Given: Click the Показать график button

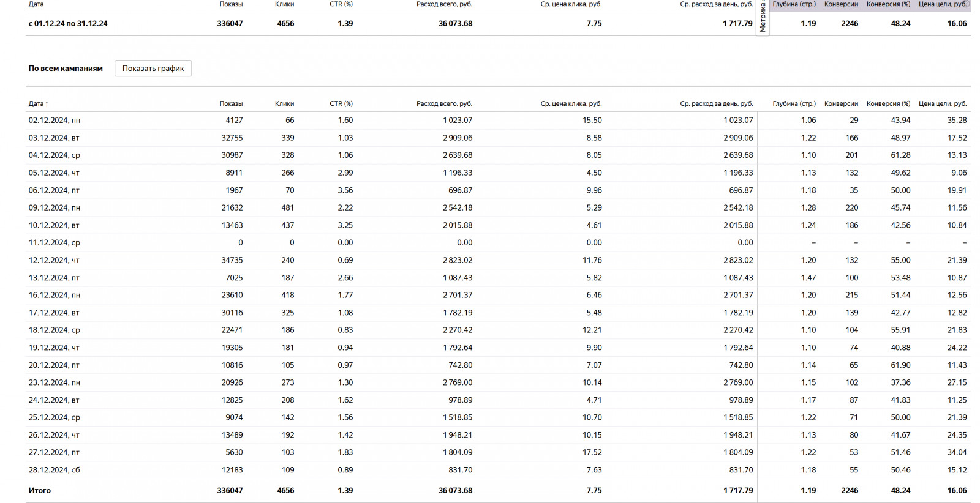Looking at the screenshot, I should pyautogui.click(x=153, y=69).
